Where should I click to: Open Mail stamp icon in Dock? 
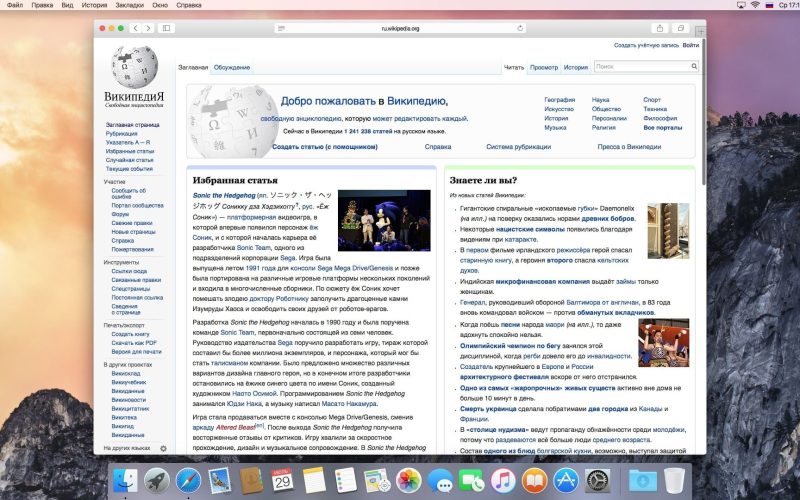[x=220, y=480]
